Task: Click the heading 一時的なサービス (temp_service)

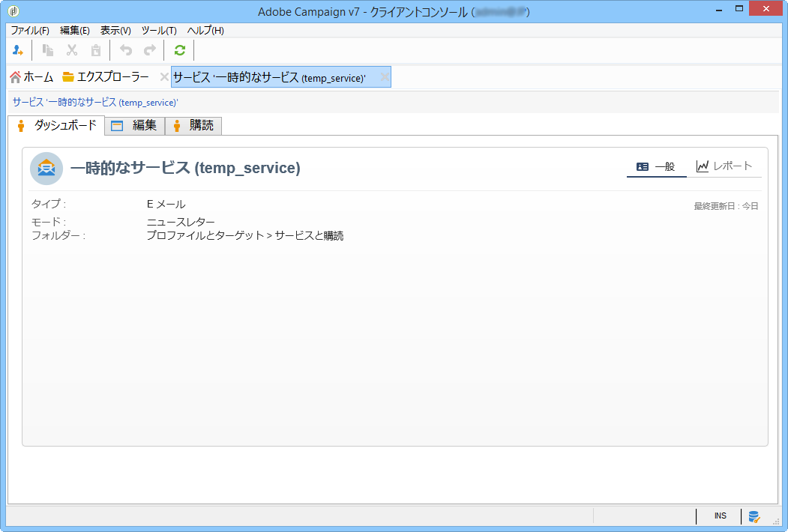Action: click(185, 168)
